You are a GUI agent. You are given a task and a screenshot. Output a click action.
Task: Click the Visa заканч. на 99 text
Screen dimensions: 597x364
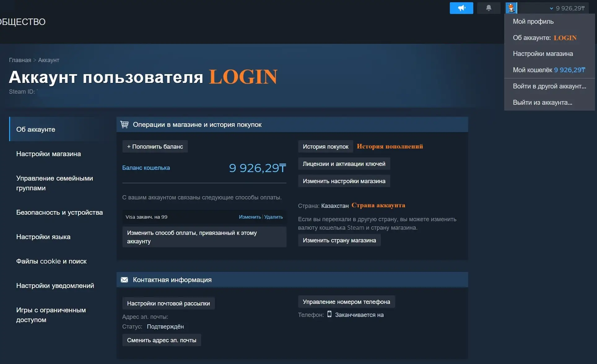pos(146,217)
